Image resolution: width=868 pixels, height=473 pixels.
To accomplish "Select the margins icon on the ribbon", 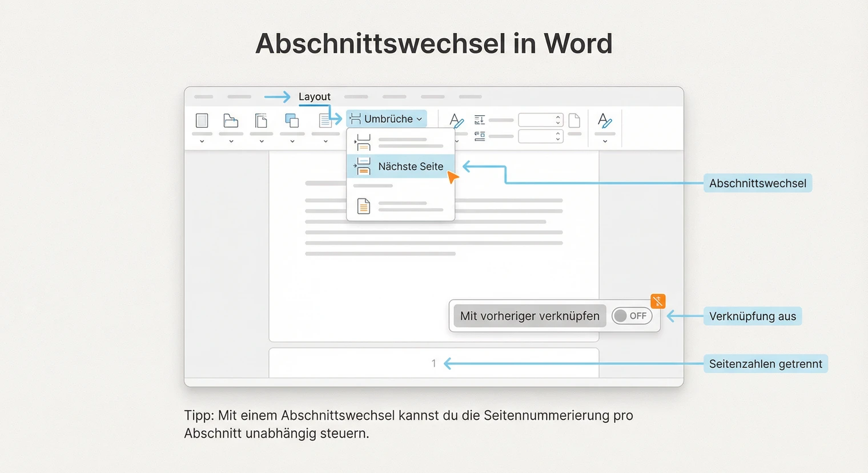I will coord(202,122).
